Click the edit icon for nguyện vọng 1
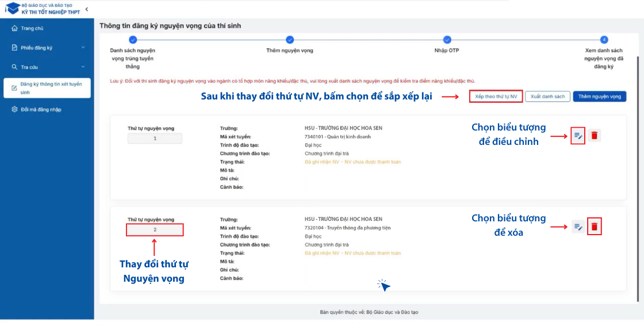This screenshot has width=644, height=326. (578, 136)
